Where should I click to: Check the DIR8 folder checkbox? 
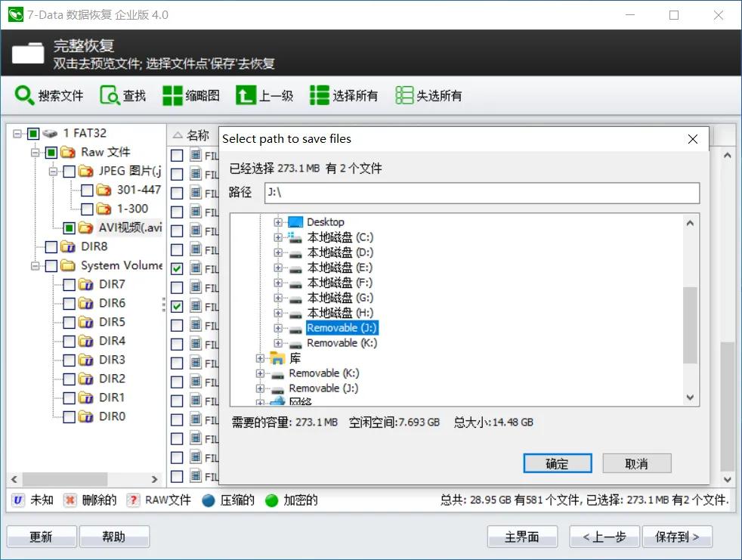click(51, 246)
